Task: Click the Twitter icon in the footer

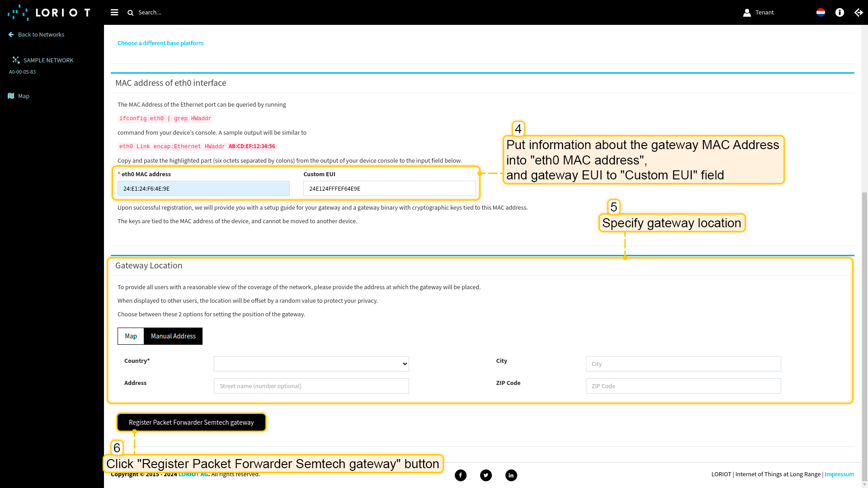Action: pos(486,475)
